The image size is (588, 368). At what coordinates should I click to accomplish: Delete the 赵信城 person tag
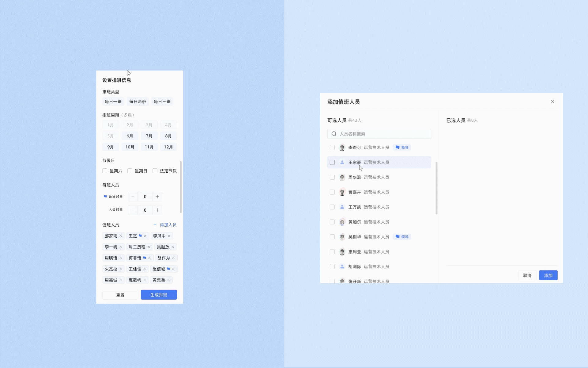pos(173,269)
